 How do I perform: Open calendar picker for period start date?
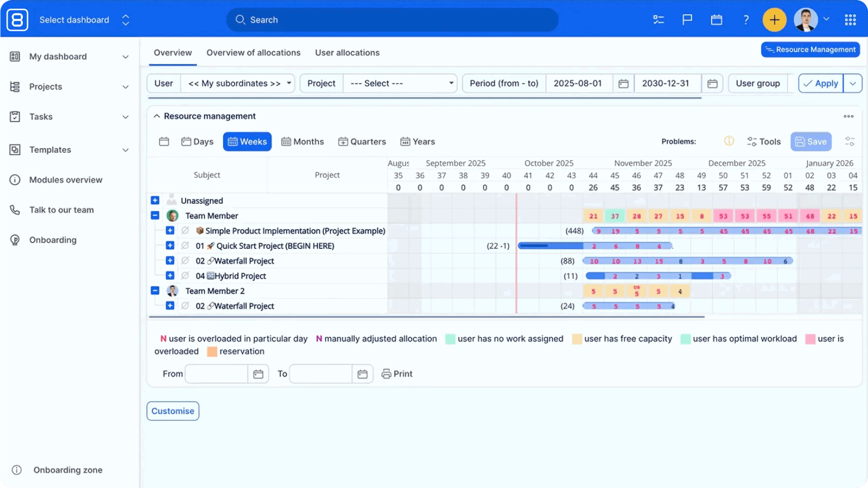click(623, 84)
